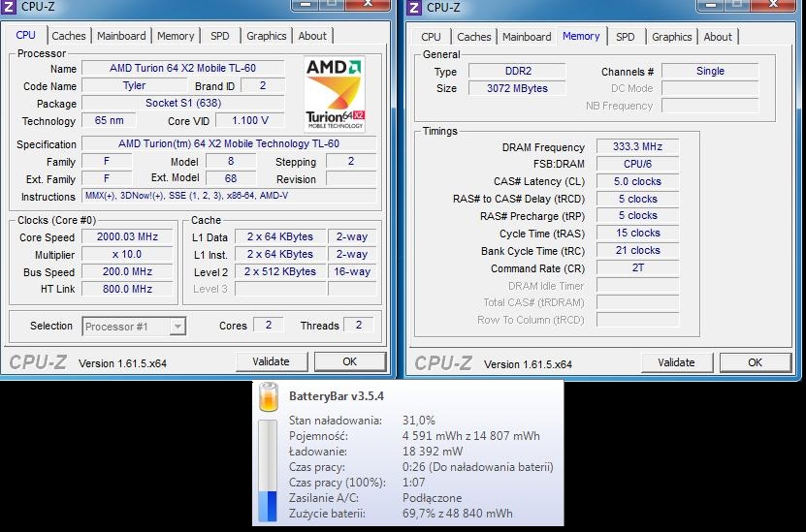
Task: Click the CPU-Z icon in left window title
Action: tap(9, 7)
